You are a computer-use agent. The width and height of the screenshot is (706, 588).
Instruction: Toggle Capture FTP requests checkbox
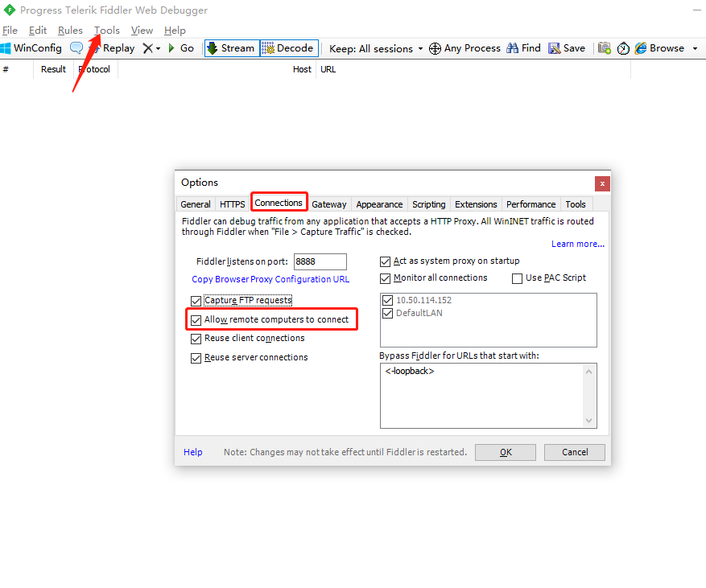click(x=196, y=301)
